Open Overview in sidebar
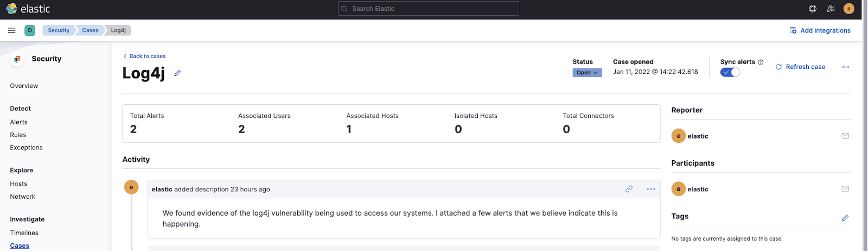Image resolution: width=868 pixels, height=251 pixels. pos(24,86)
